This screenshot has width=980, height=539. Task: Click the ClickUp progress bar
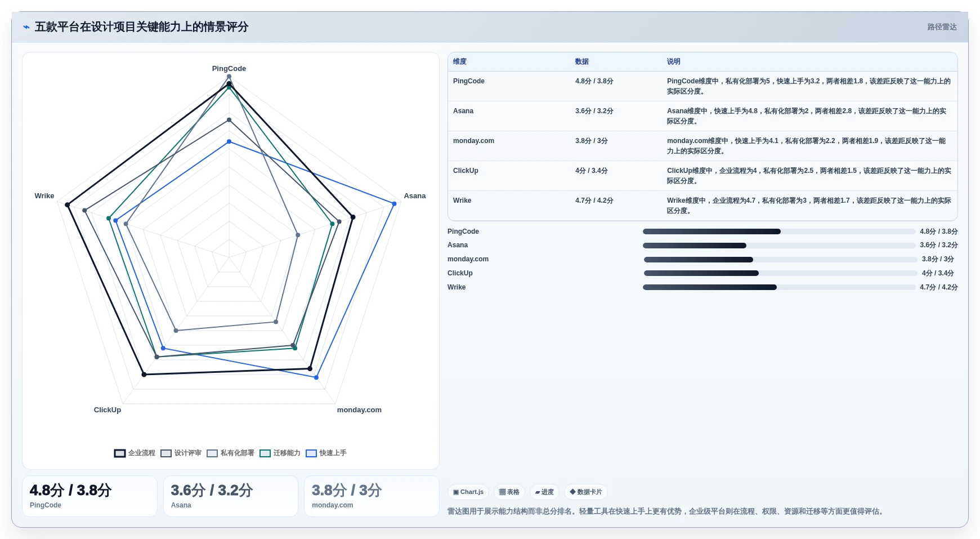781,273
